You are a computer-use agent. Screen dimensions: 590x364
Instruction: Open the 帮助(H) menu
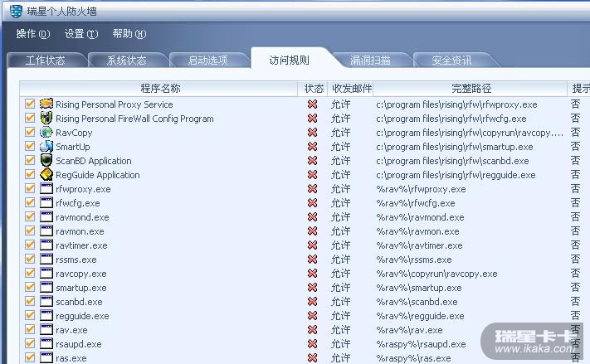(x=129, y=34)
